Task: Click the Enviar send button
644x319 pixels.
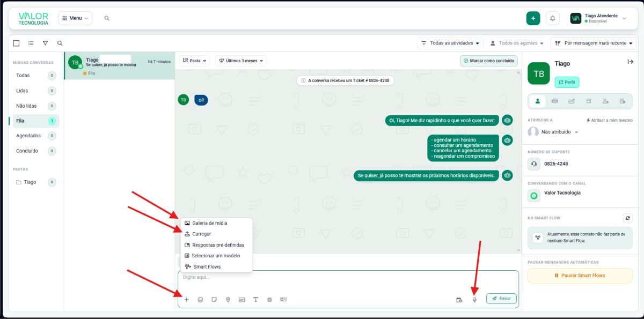Action: (x=501, y=298)
